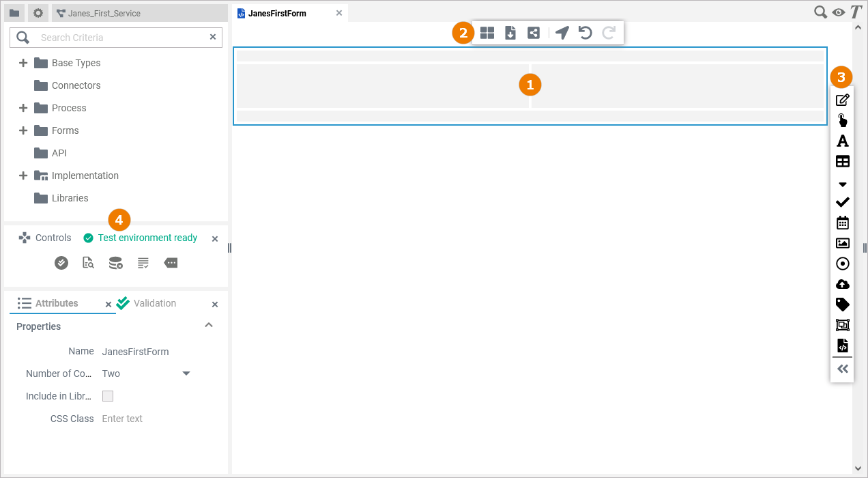Select the Checkbox control from the palette
Image resolution: width=868 pixels, height=478 pixels.
tap(842, 201)
